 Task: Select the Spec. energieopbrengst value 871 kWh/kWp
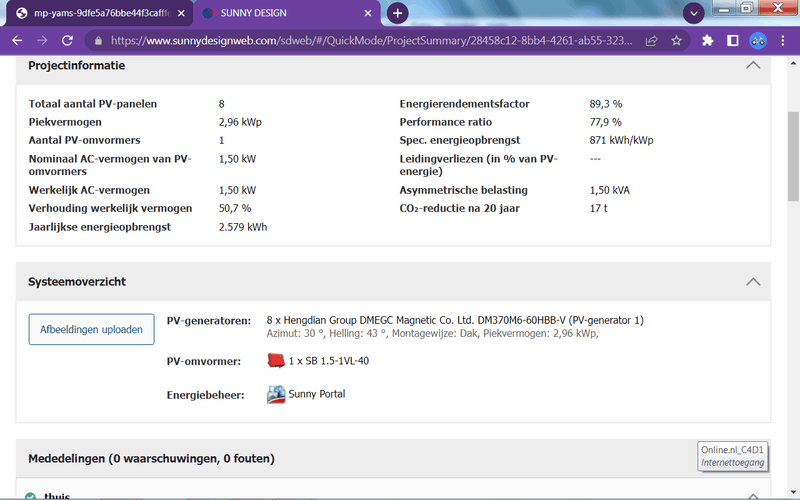point(621,140)
